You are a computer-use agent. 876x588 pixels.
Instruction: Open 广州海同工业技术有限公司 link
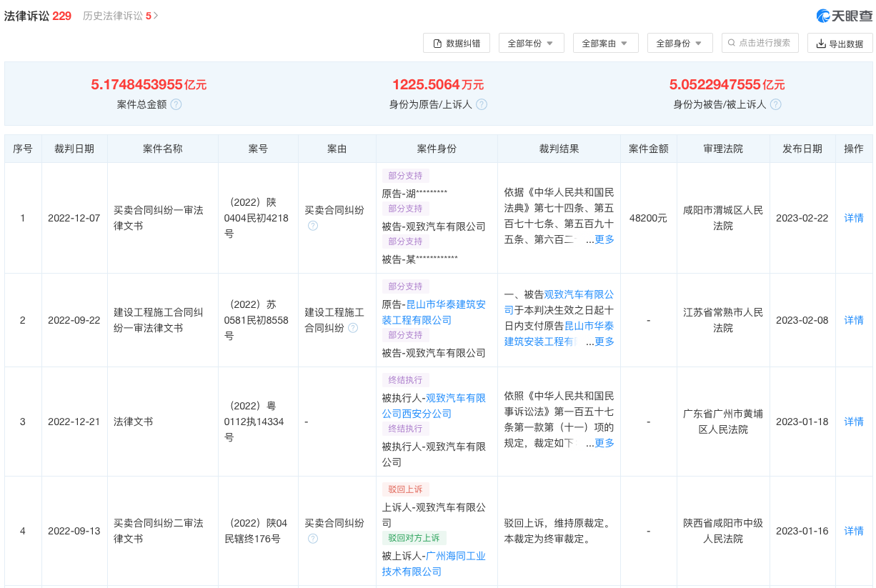coord(434,564)
